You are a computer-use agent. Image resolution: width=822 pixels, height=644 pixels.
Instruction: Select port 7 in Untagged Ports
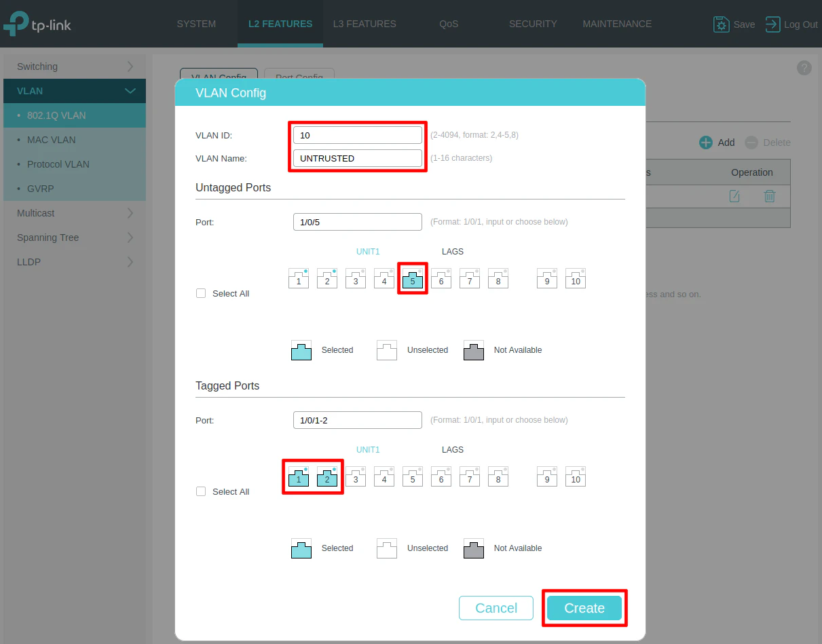(470, 278)
